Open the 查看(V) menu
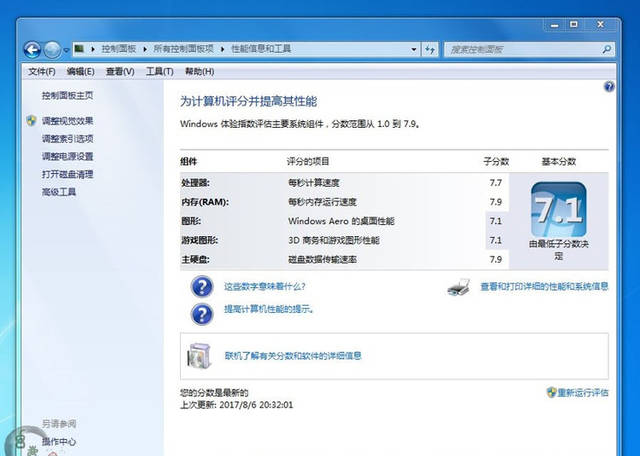Viewport: 640px width, 456px height. tap(120, 71)
